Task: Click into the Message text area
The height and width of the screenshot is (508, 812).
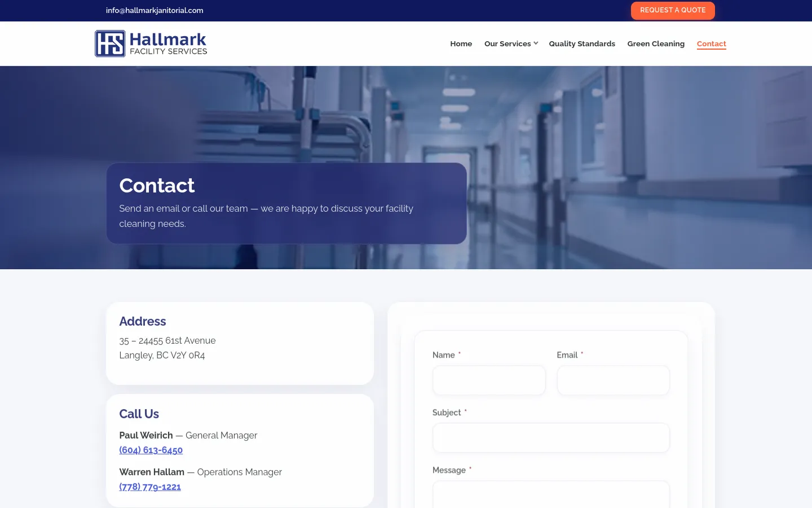Action: [x=551, y=494]
